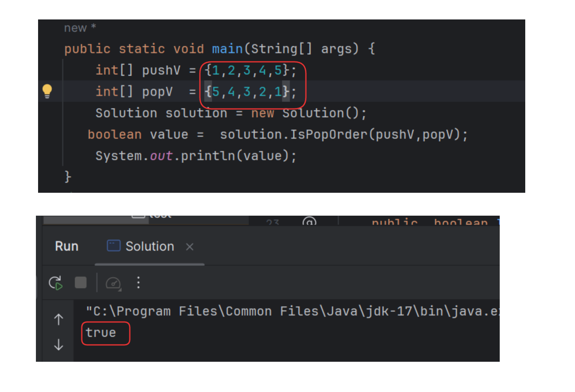Click the Solution tab console icon
Screen dimensions: 575x392
[x=113, y=246]
